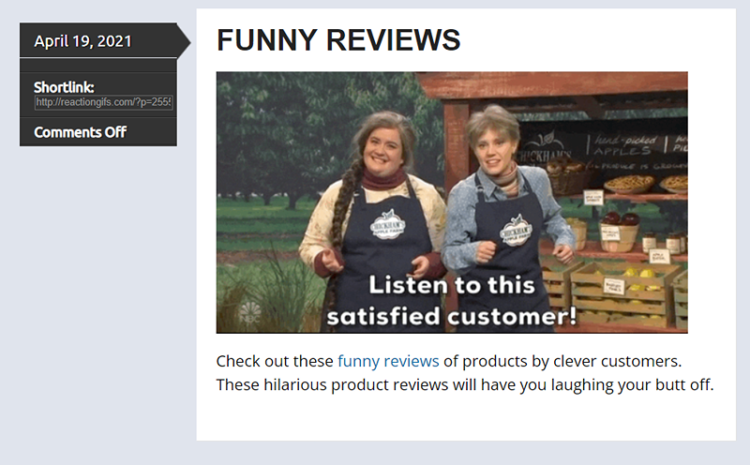Click the Comments Off label
Image resolution: width=750 pixels, height=465 pixels.
pyautogui.click(x=80, y=132)
